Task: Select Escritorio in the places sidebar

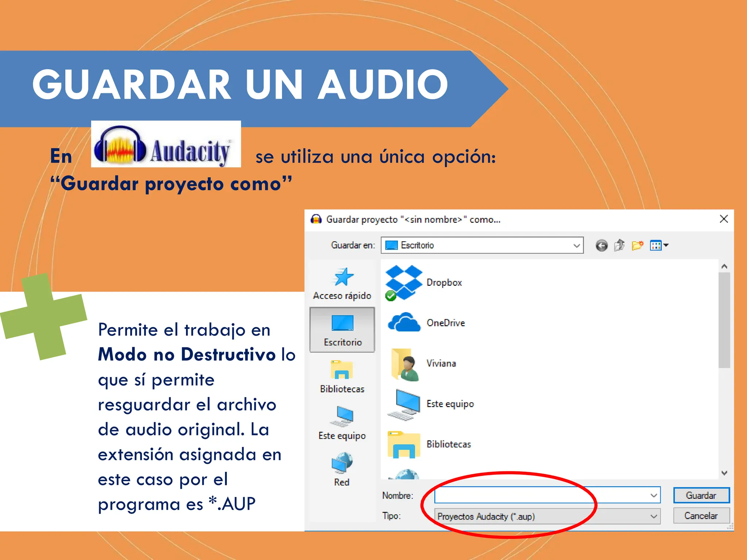Action: [342, 330]
